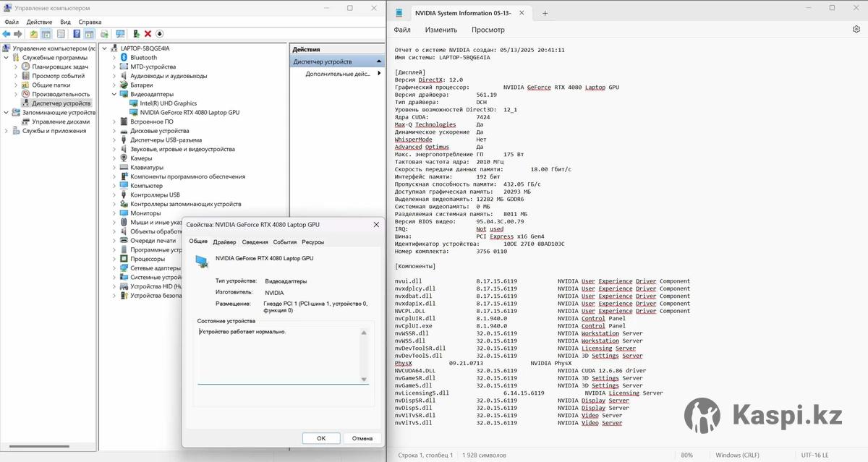Open the Просмотр menu in Notepad
This screenshot has width=868, height=462.
point(488,30)
